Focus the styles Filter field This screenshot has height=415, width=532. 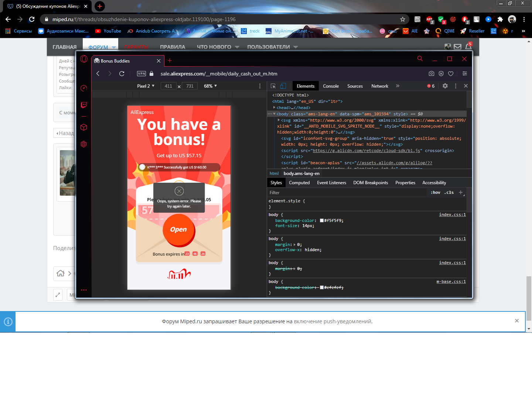347,193
